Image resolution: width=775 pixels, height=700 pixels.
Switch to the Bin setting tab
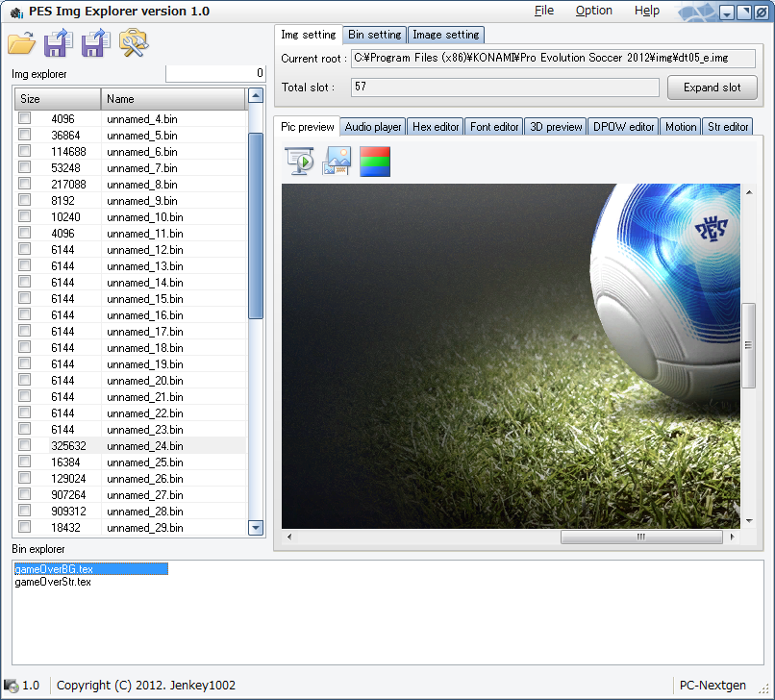375,35
